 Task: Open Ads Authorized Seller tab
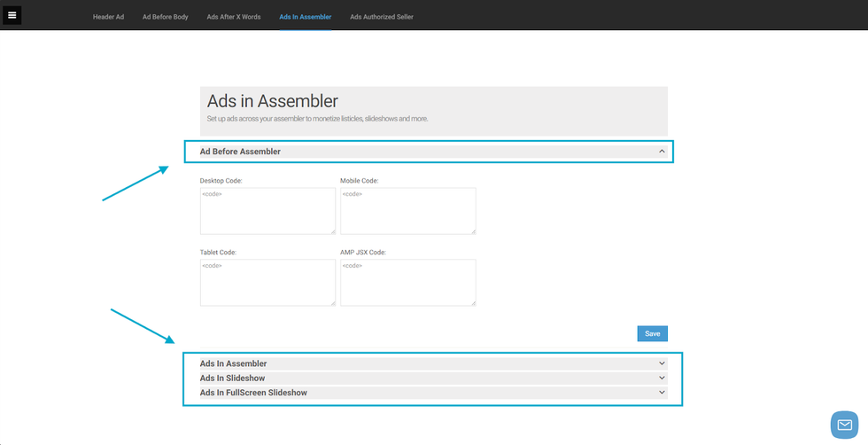(381, 17)
